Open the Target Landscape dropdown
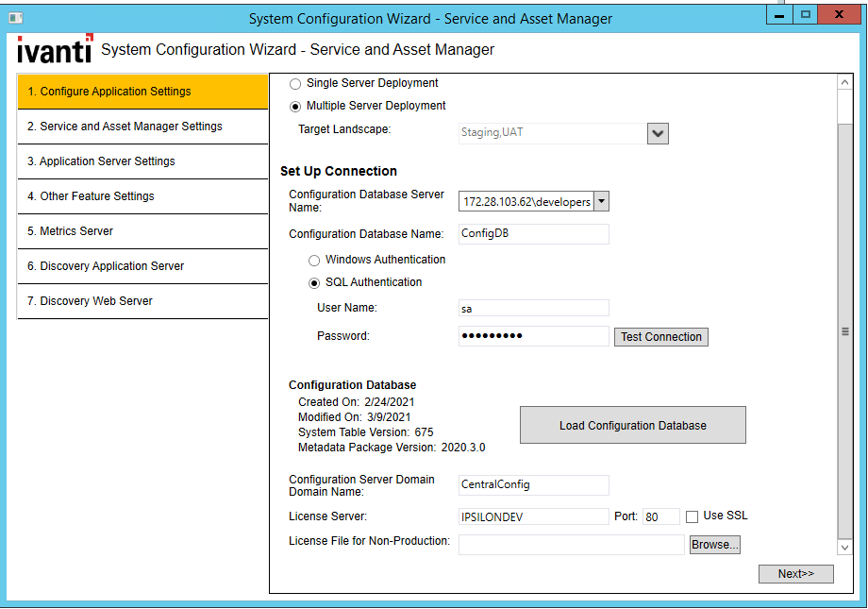 pyautogui.click(x=657, y=133)
